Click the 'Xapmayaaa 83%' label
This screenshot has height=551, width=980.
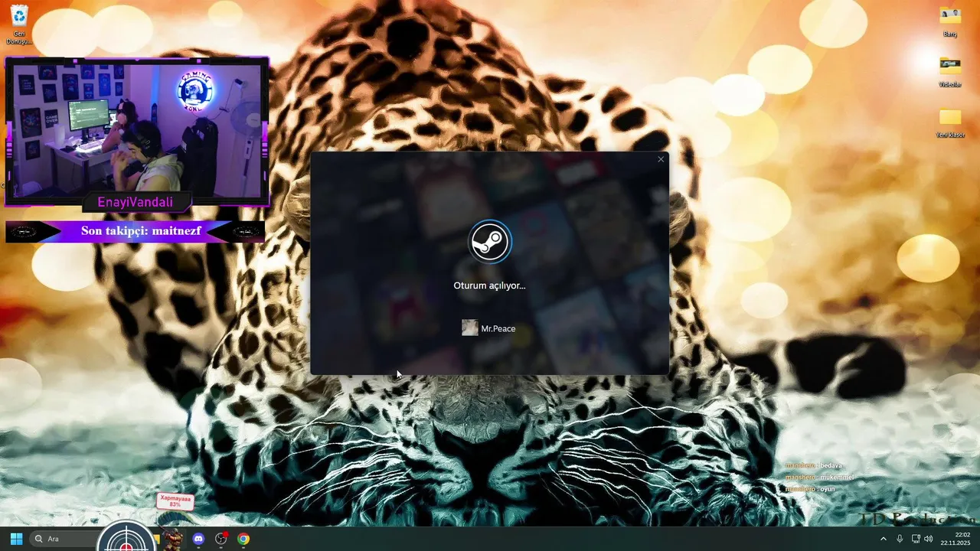pyautogui.click(x=175, y=501)
